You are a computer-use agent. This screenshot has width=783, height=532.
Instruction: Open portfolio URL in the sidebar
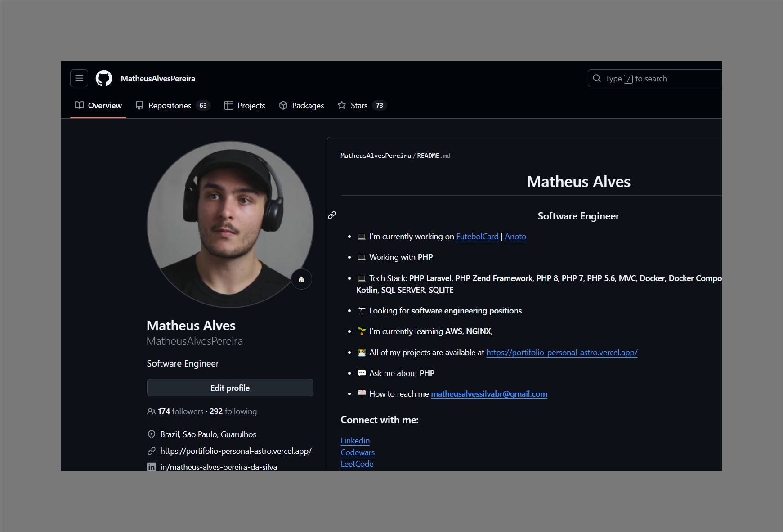[x=236, y=451]
